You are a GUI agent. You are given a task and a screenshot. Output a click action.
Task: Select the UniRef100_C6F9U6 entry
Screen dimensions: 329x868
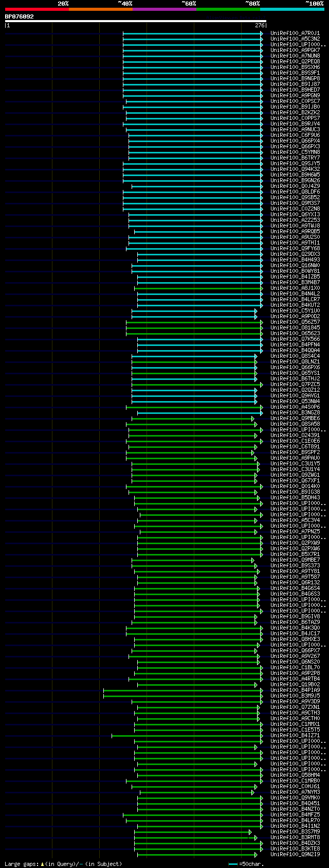(295, 135)
